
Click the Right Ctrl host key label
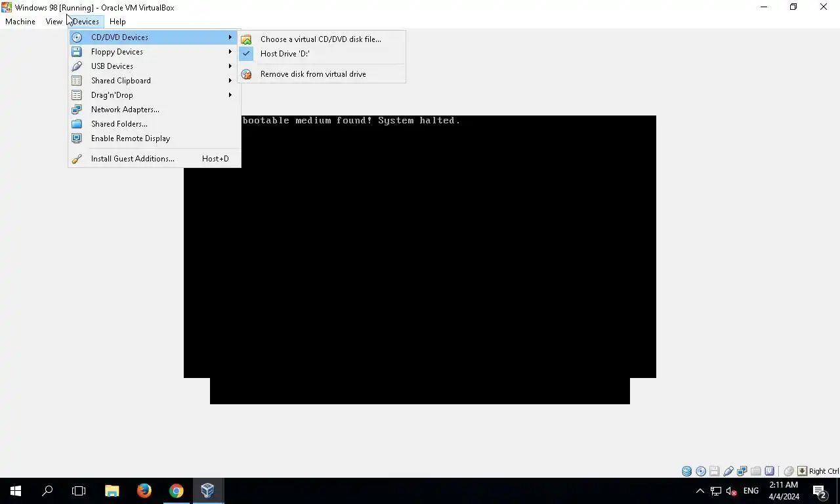point(824,471)
